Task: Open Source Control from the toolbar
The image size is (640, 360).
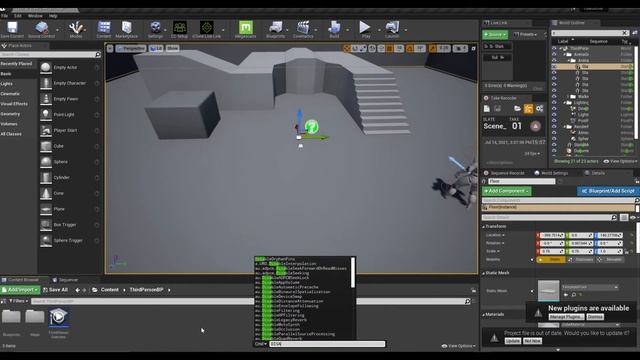Action: click(x=41, y=29)
